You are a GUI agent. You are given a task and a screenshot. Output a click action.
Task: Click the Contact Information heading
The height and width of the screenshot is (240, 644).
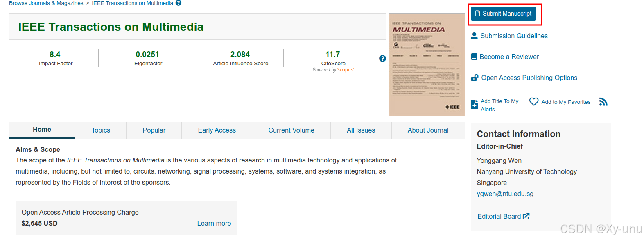pos(518,134)
